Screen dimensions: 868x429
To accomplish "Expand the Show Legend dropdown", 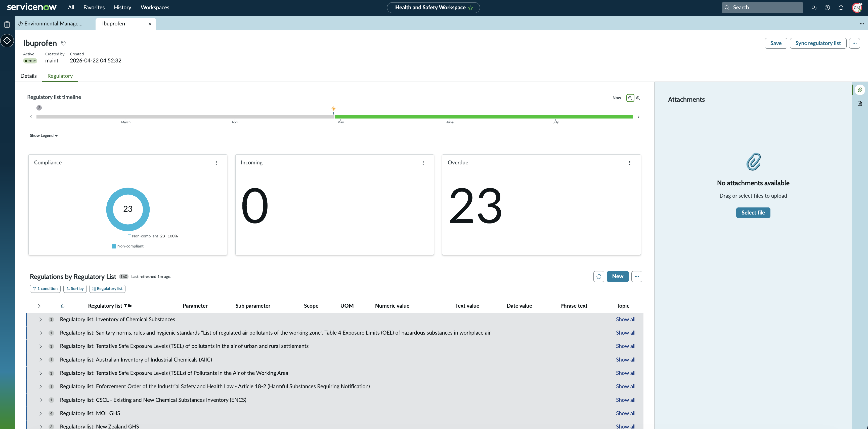I will pyautogui.click(x=44, y=136).
